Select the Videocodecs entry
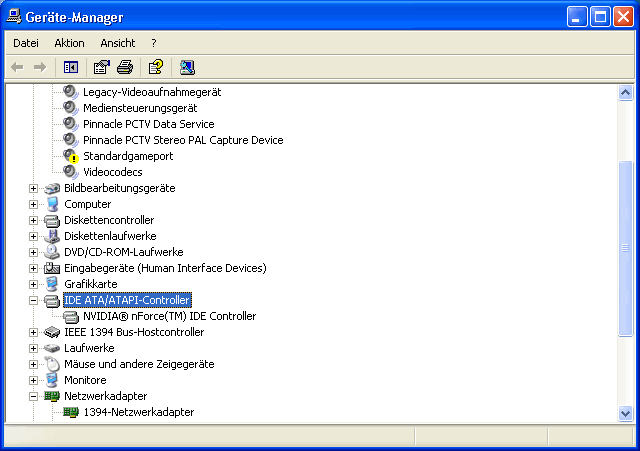Image resolution: width=640 pixels, height=451 pixels. [113, 172]
